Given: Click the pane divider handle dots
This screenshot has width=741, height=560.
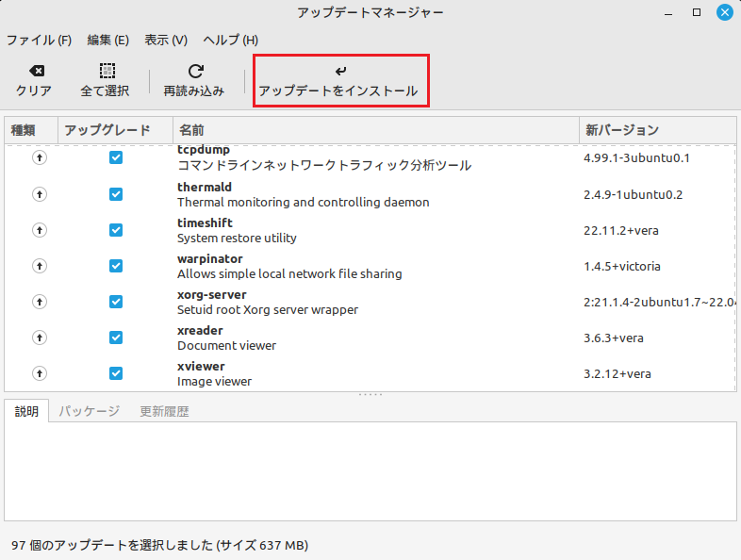Looking at the screenshot, I should click(370, 395).
